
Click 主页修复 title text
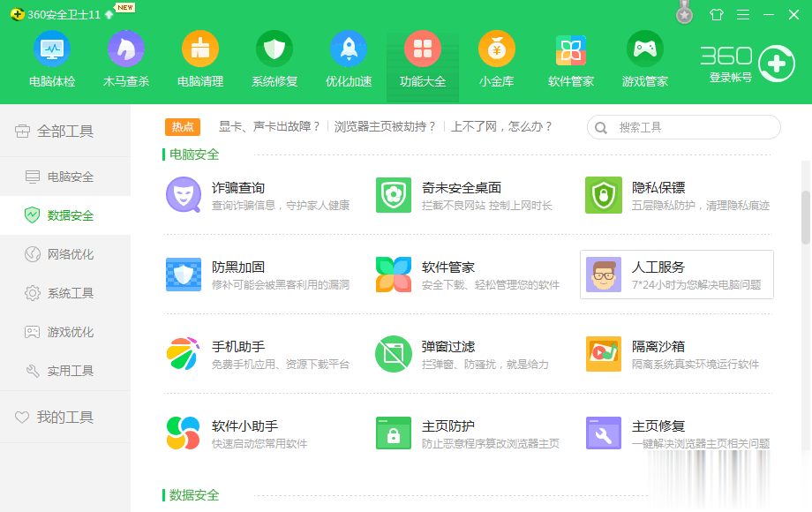[658, 425]
